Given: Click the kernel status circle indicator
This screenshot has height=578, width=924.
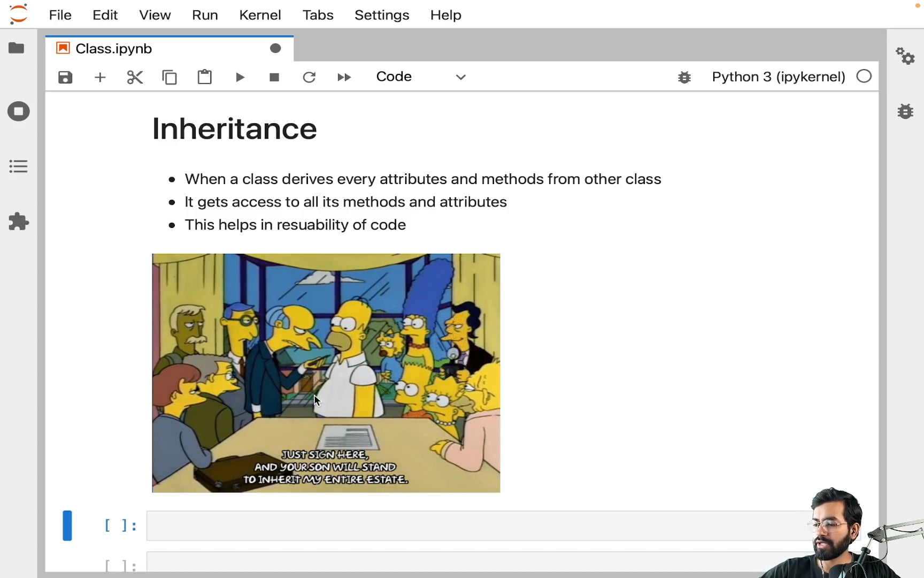Looking at the screenshot, I should click(x=864, y=77).
